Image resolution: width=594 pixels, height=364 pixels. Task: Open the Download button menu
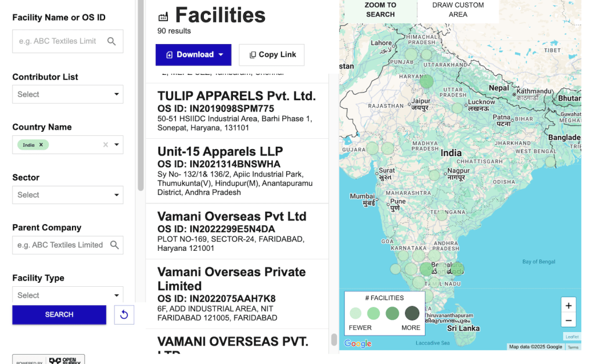[x=193, y=55]
